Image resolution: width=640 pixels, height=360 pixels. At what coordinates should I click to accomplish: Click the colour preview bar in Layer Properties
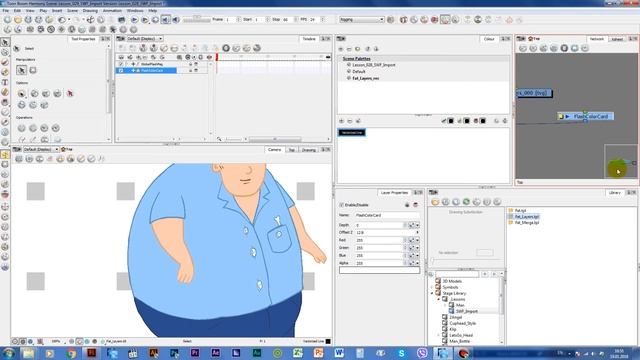[379, 270]
